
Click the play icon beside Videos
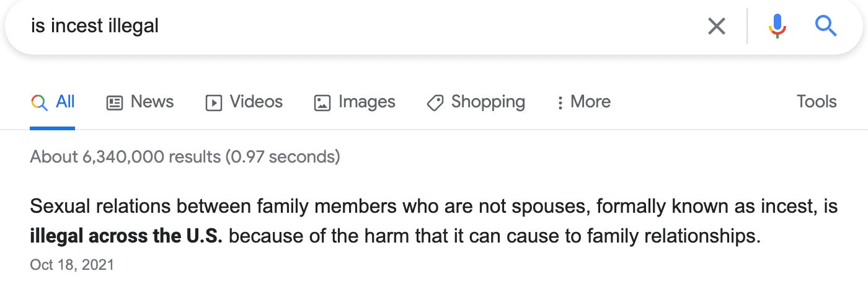tap(213, 102)
